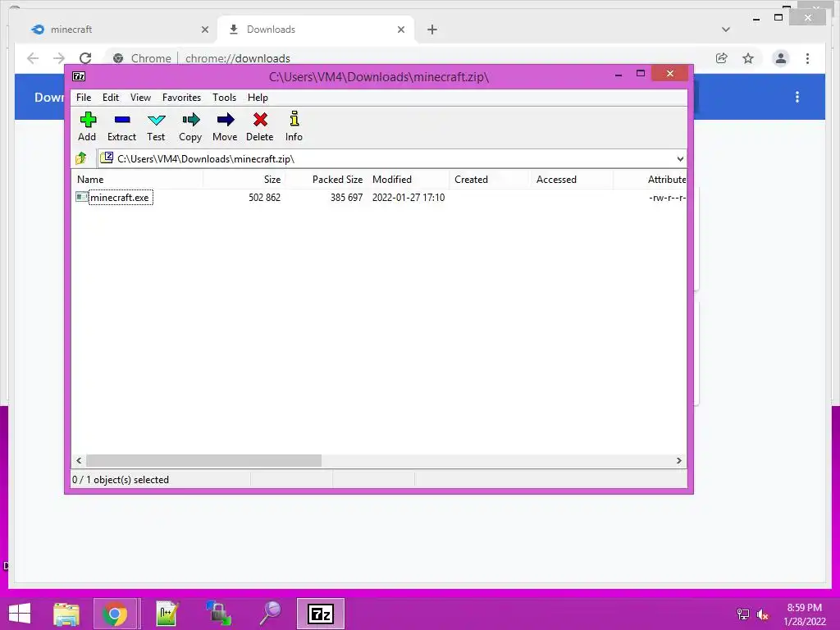Click the Add toolbar icon in 7-Zip
This screenshot has height=630, width=840.
87,126
